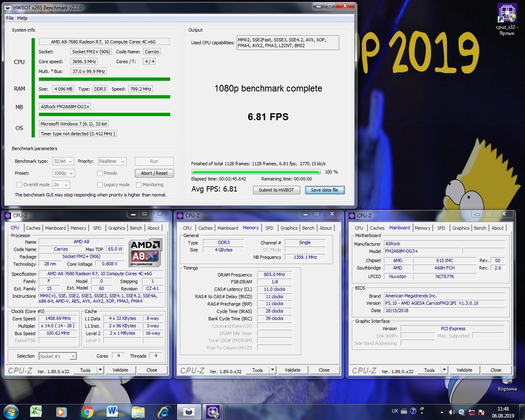Click title bar icon of CPU-Z Mainboard window

[x=352, y=215]
